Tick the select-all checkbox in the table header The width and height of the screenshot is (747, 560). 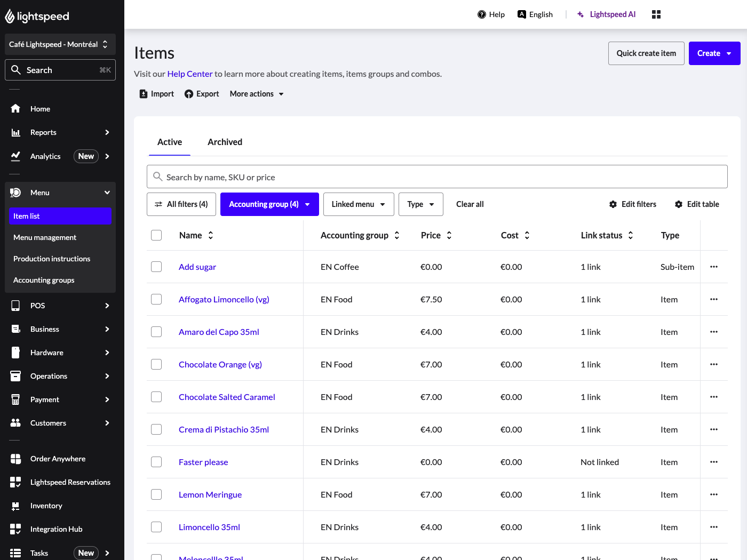[x=156, y=235]
